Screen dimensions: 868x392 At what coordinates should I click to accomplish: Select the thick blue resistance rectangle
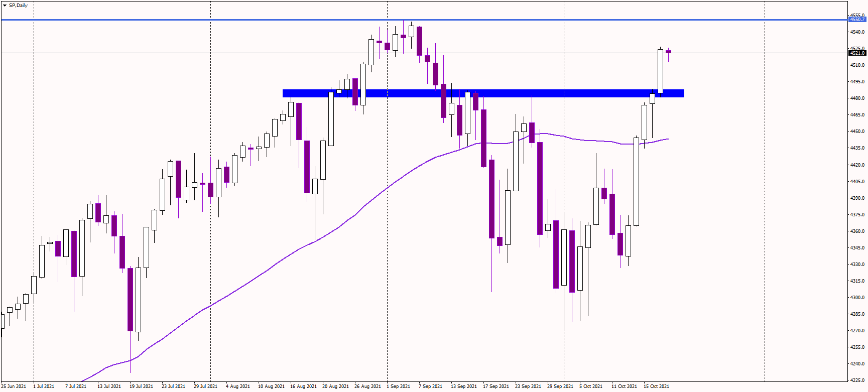(483, 93)
